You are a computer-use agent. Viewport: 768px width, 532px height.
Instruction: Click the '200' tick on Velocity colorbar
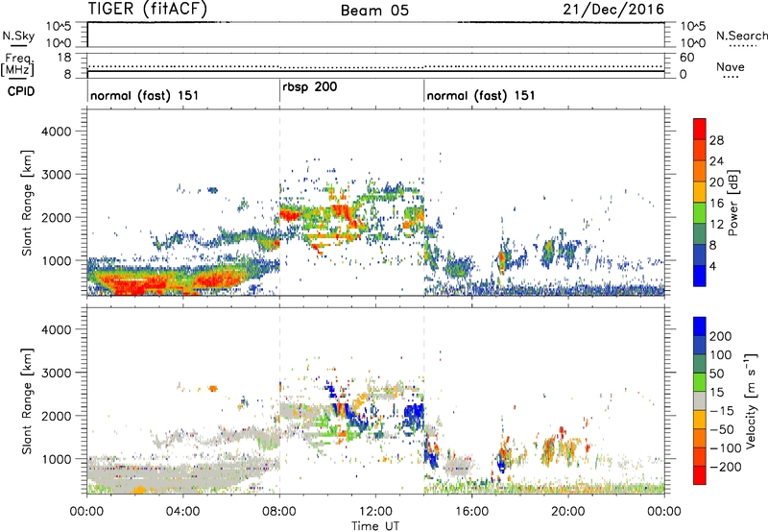coord(721,336)
